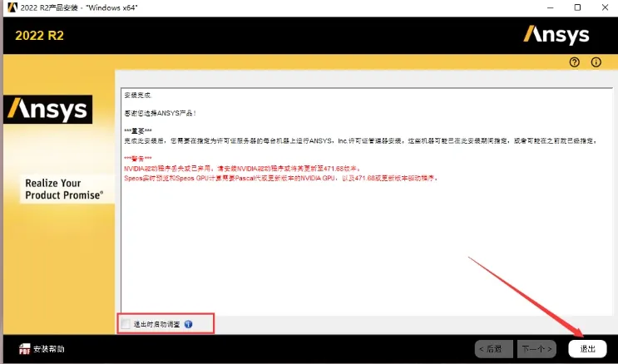Click the 安装完成 message line
The image size is (618, 364).
pyautogui.click(x=138, y=96)
